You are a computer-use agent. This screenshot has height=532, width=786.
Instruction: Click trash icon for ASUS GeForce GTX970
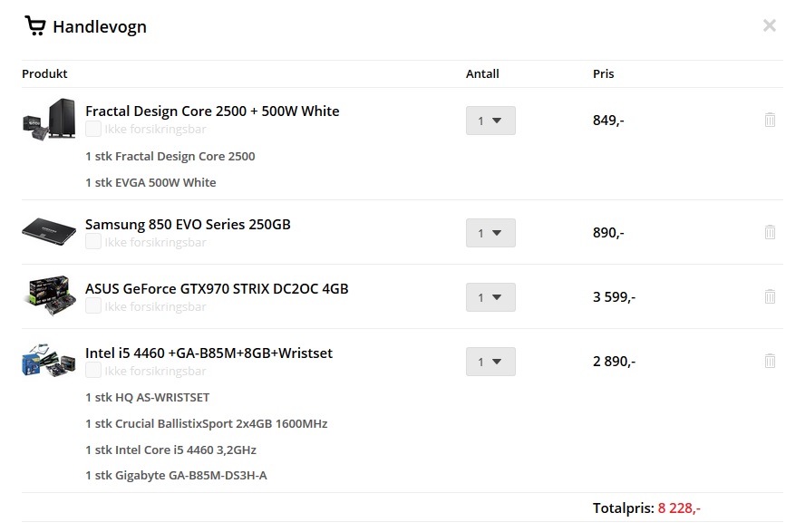(770, 296)
